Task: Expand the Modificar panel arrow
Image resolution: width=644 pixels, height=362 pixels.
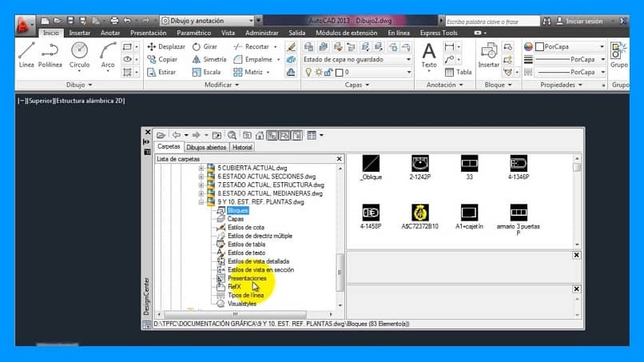Action: (x=237, y=85)
